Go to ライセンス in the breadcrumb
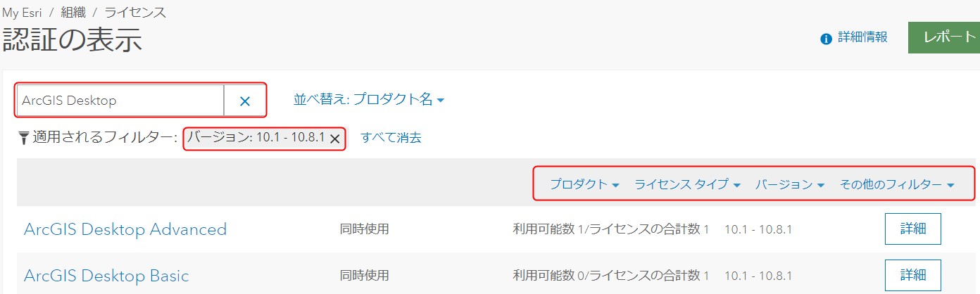The width and height of the screenshot is (980, 294). pos(136,12)
